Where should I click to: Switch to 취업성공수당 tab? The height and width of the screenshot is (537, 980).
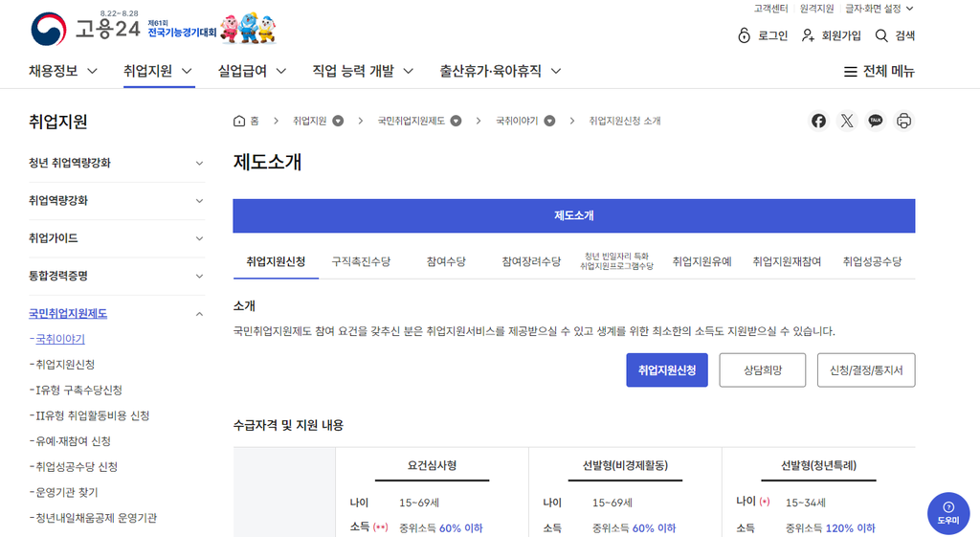(x=872, y=262)
